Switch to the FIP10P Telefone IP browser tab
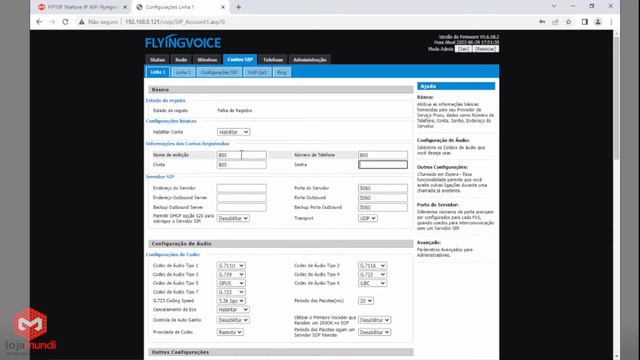The width and height of the screenshot is (640, 360). (x=82, y=7)
